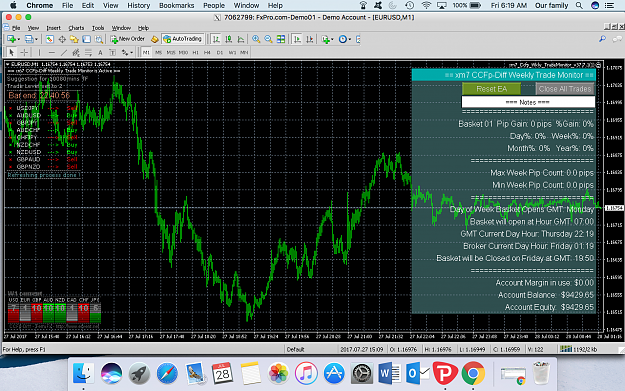
Task: Open the MT4 Window menu
Action: (121, 28)
